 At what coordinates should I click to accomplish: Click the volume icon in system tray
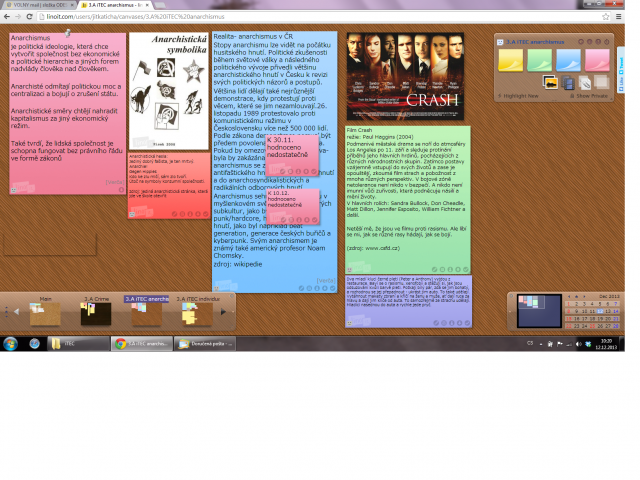tap(578, 344)
